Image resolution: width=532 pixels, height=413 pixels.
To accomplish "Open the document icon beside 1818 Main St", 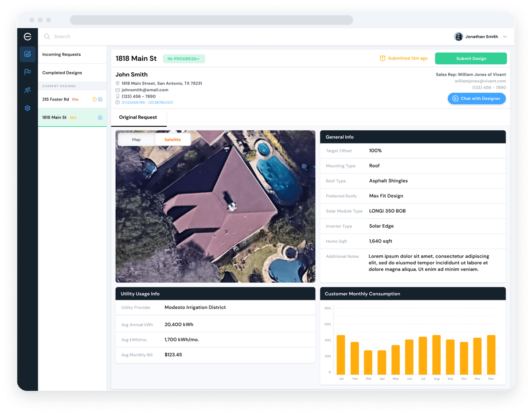I will click(100, 117).
